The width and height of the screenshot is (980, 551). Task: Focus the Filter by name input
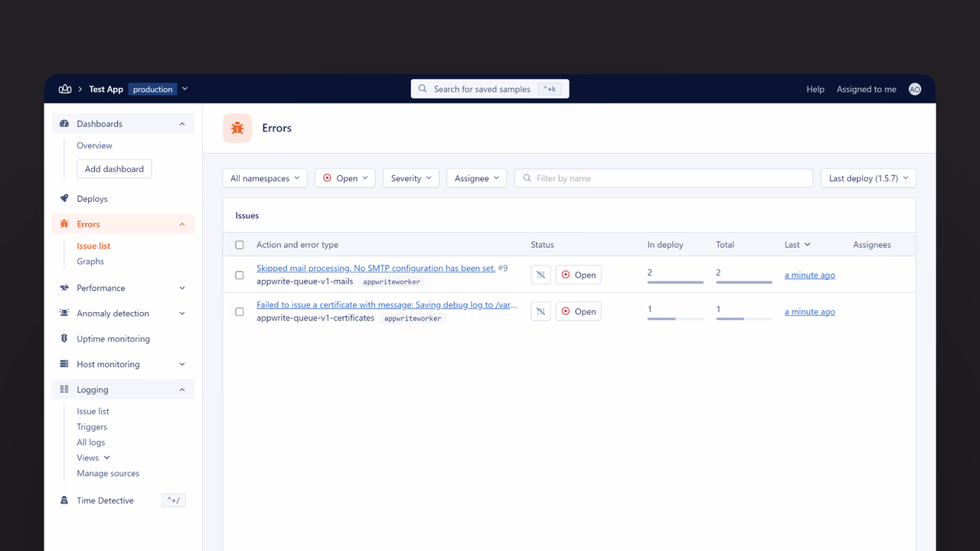[x=664, y=178]
